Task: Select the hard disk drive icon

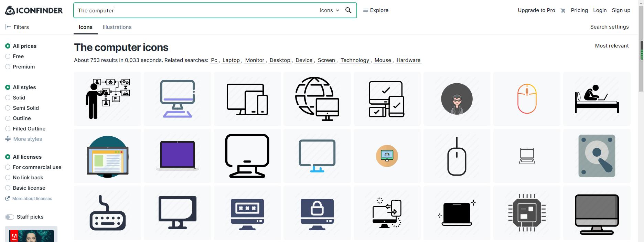Action: point(597,156)
